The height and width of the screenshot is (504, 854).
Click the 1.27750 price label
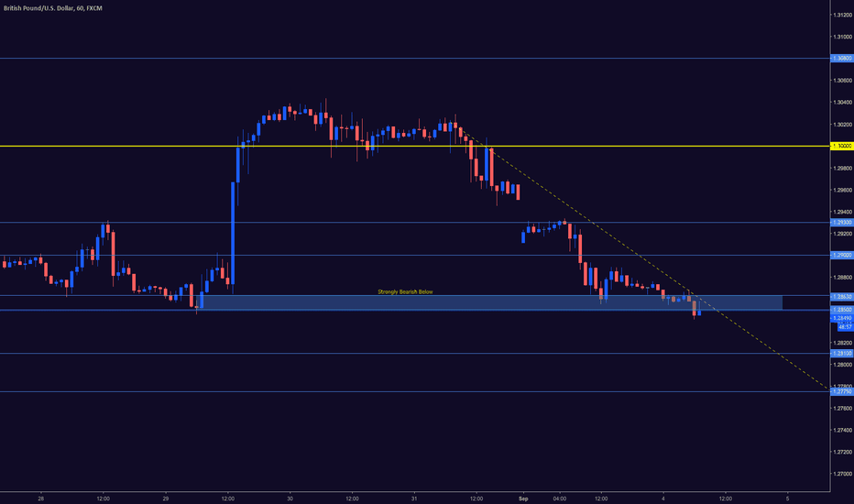[x=842, y=391]
